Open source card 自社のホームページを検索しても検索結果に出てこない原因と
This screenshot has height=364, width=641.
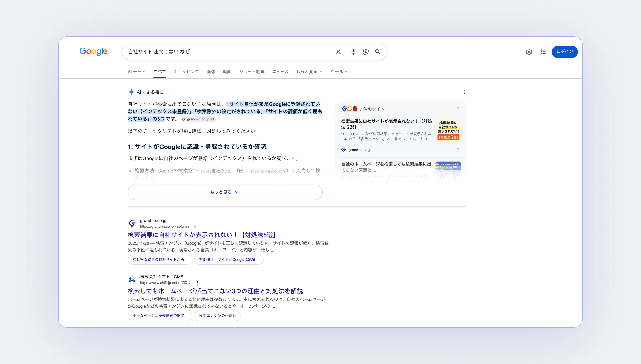point(386,167)
